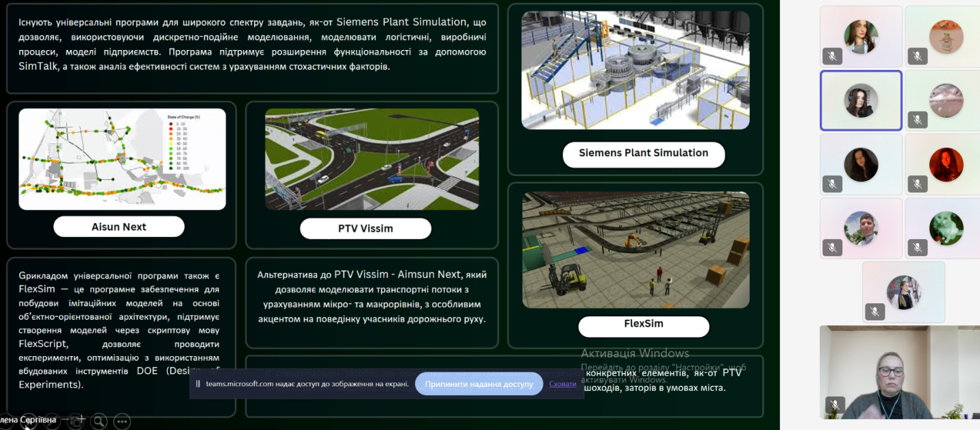
Task: Click the top paragraph starting "Існують універсальні програми"
Action: (252, 45)
